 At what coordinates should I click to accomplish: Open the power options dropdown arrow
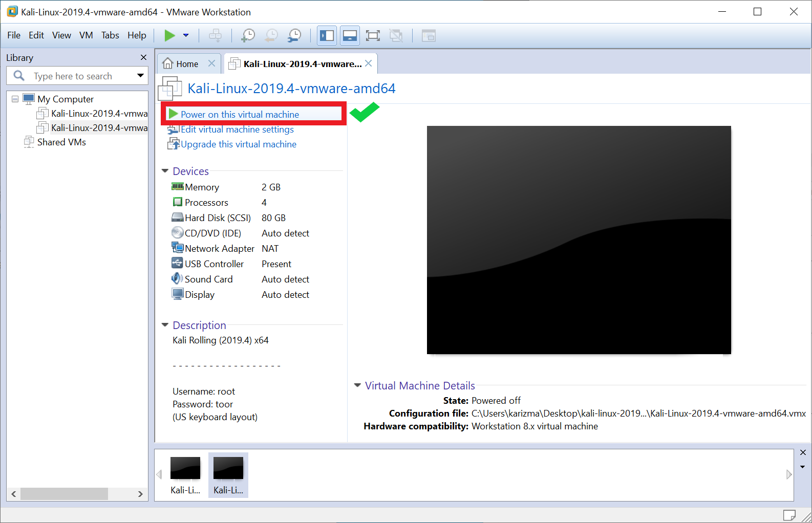[186, 35]
